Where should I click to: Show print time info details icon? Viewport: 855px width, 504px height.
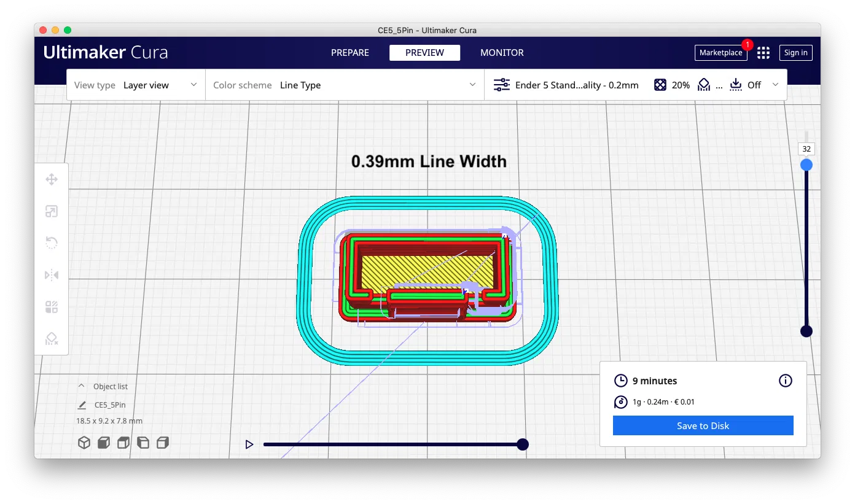pyautogui.click(x=785, y=381)
